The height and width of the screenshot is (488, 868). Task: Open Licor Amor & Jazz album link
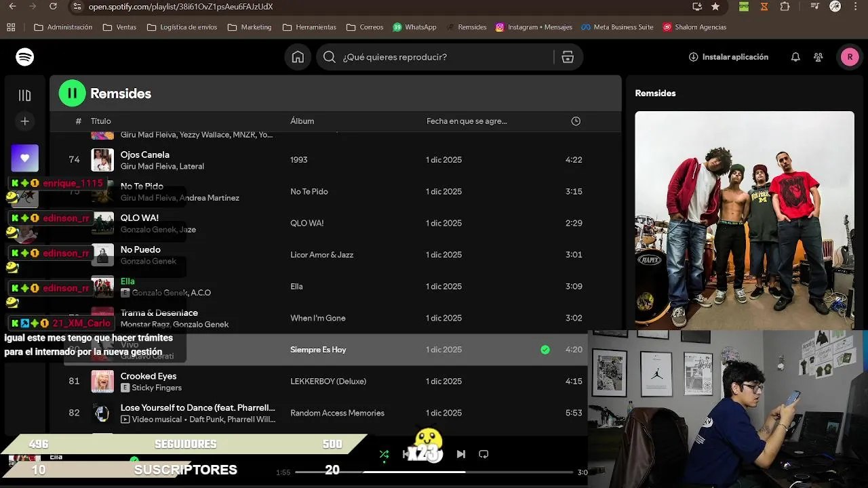(322, 255)
